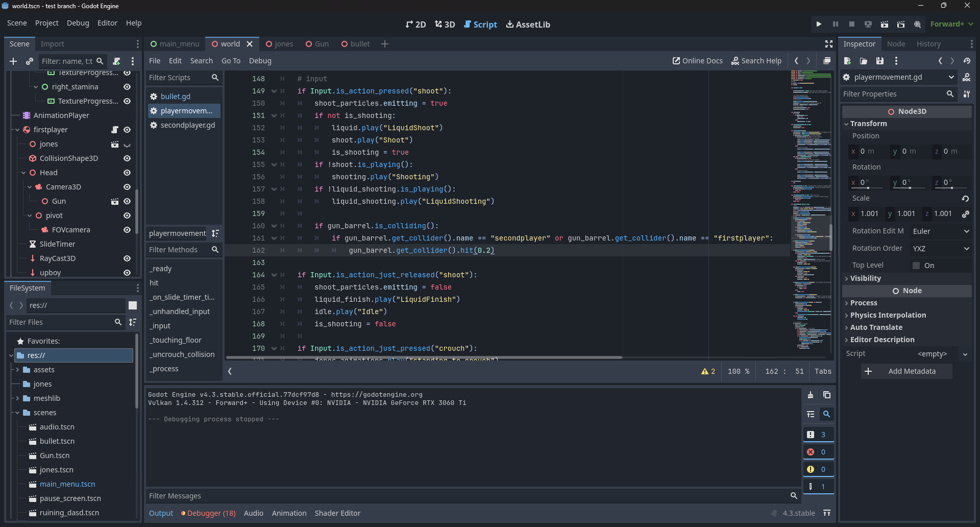Screen dimensions: 980x527
Task: Enable the Top Level On checkbox
Action: click(916, 266)
